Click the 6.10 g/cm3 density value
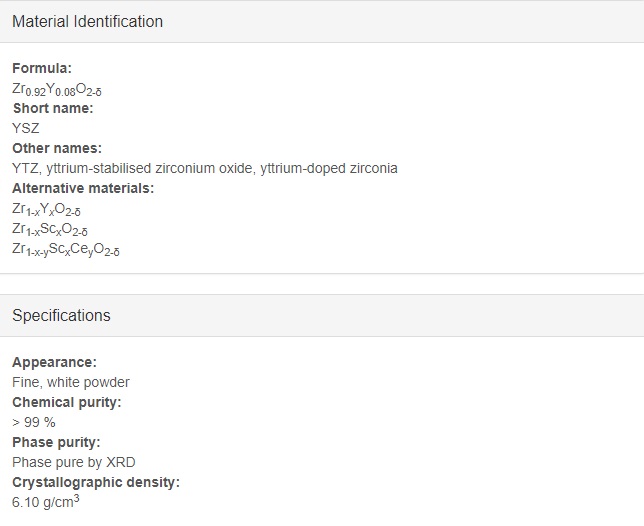 (x=46, y=501)
